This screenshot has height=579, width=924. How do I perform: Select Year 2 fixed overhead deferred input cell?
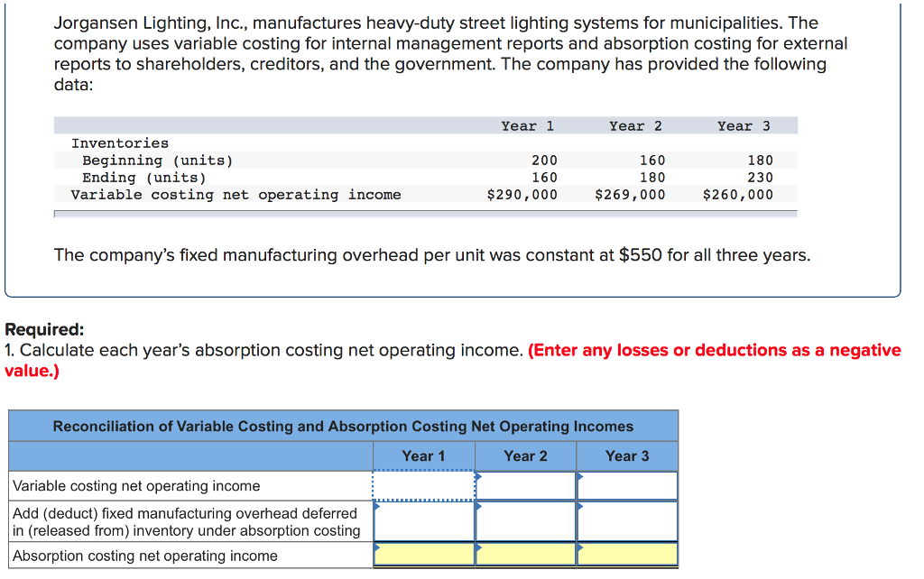click(525, 521)
